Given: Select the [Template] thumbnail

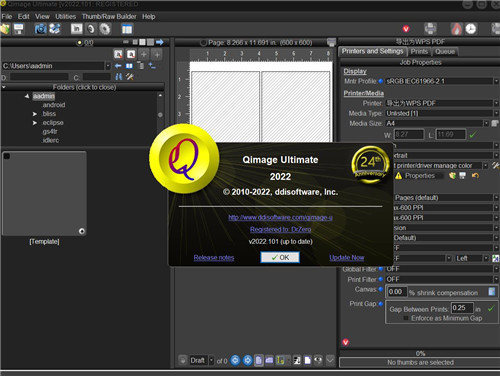Looking at the screenshot, I should [x=44, y=193].
